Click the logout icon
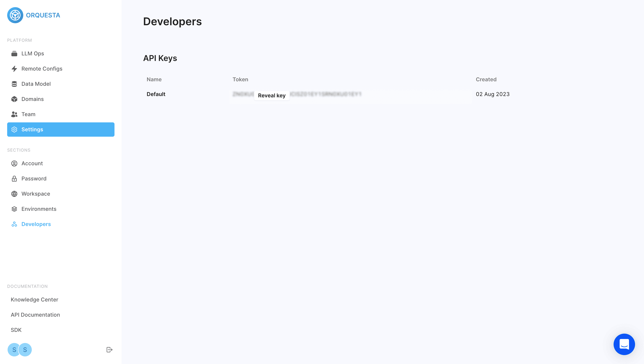 [x=109, y=349]
